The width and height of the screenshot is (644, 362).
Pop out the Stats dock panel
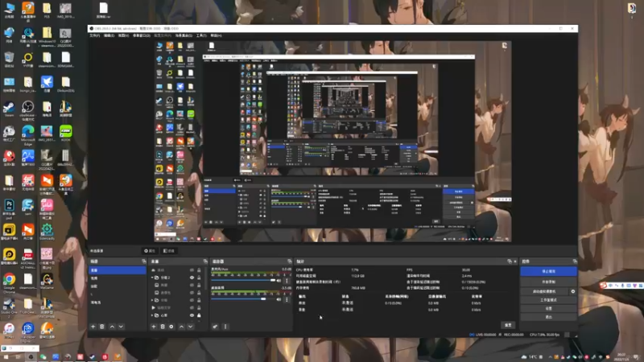[510, 261]
